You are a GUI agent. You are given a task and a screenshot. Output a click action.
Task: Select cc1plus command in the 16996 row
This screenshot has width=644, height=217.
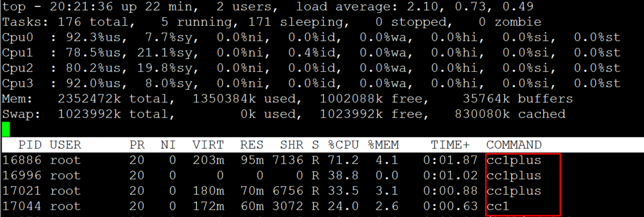(x=514, y=175)
